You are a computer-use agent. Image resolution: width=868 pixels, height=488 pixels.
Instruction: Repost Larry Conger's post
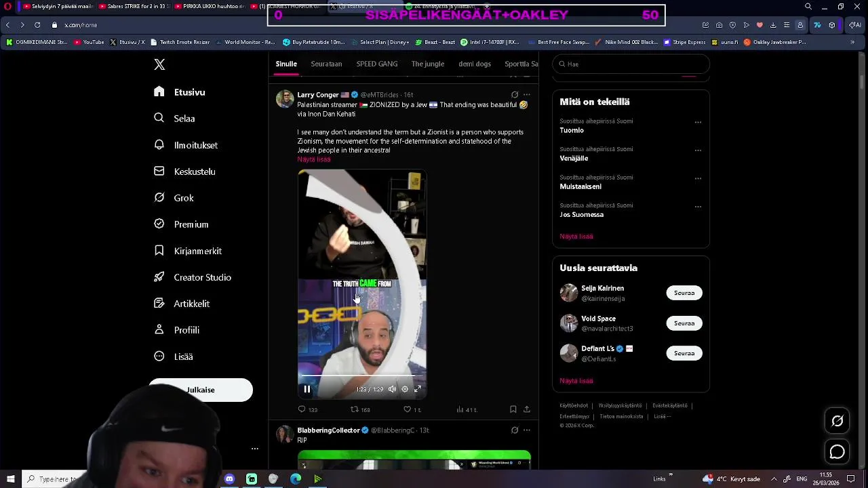(x=360, y=409)
